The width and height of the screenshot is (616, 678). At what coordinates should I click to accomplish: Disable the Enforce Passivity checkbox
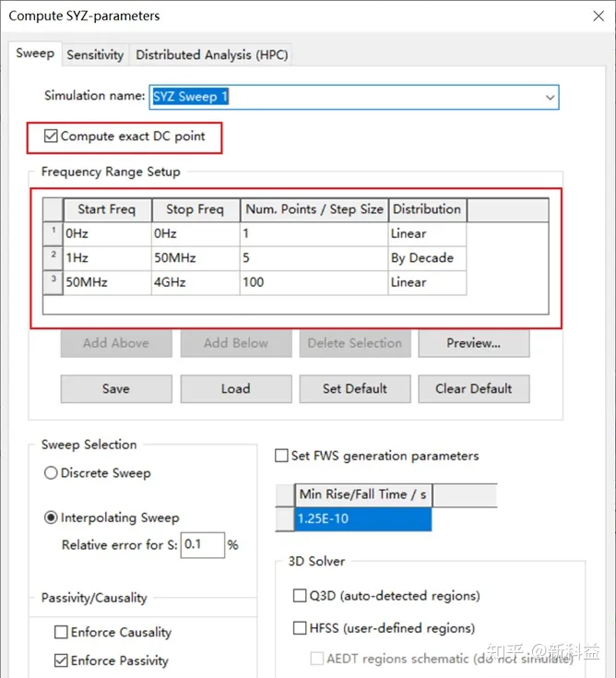pos(61,660)
